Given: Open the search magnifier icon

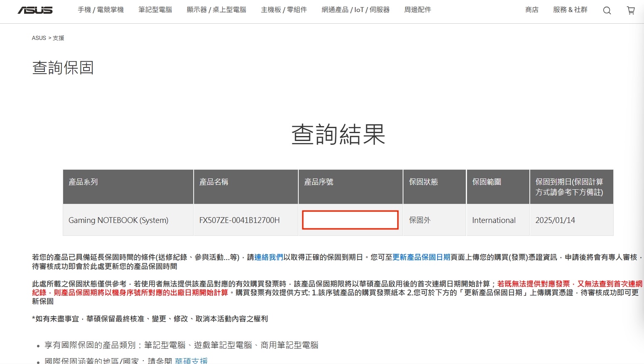Looking at the screenshot, I should click(607, 10).
